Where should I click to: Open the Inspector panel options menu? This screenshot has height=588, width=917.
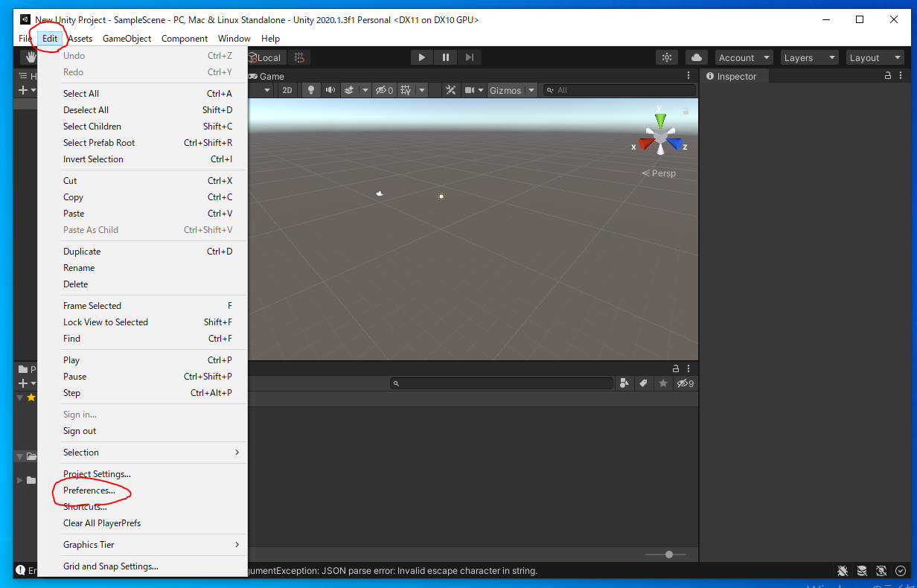point(901,76)
